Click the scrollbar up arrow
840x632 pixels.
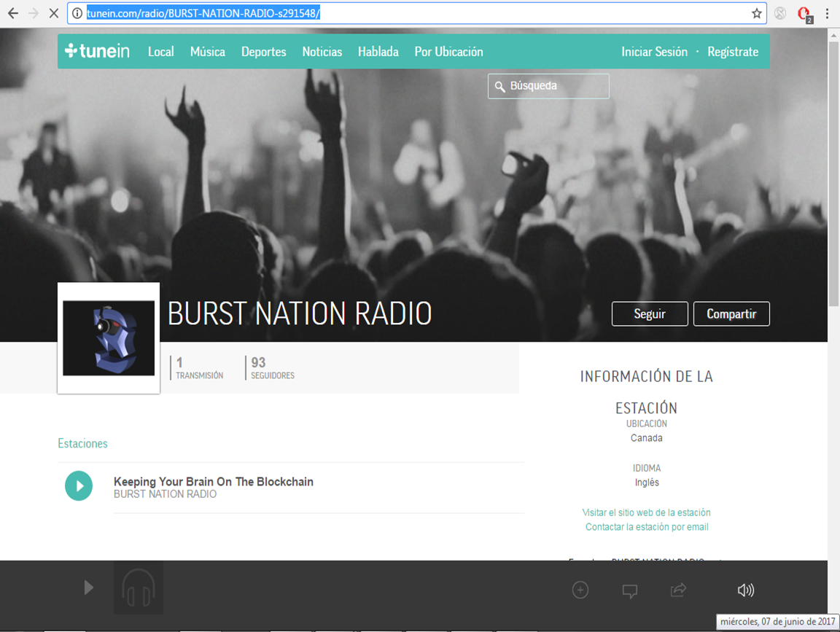(833, 35)
